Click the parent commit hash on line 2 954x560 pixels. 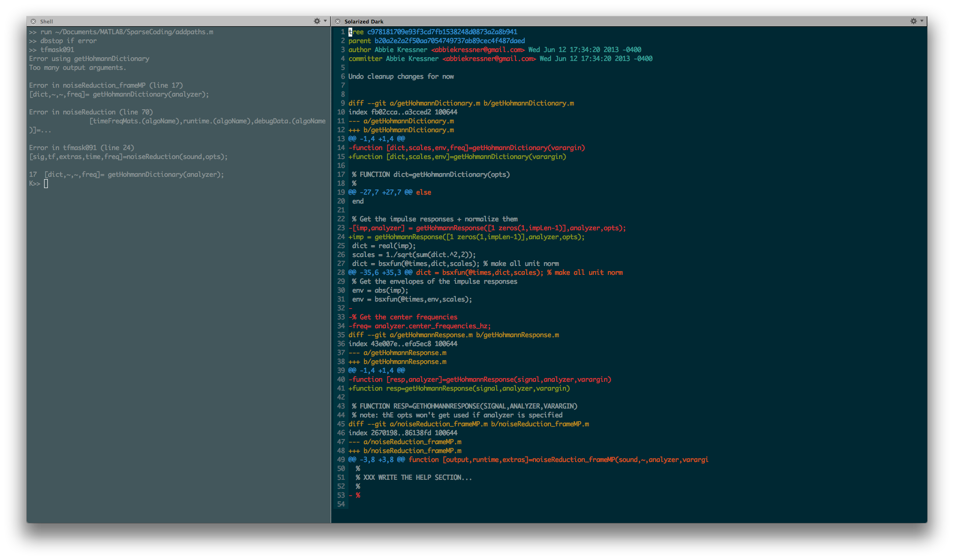coord(449,41)
